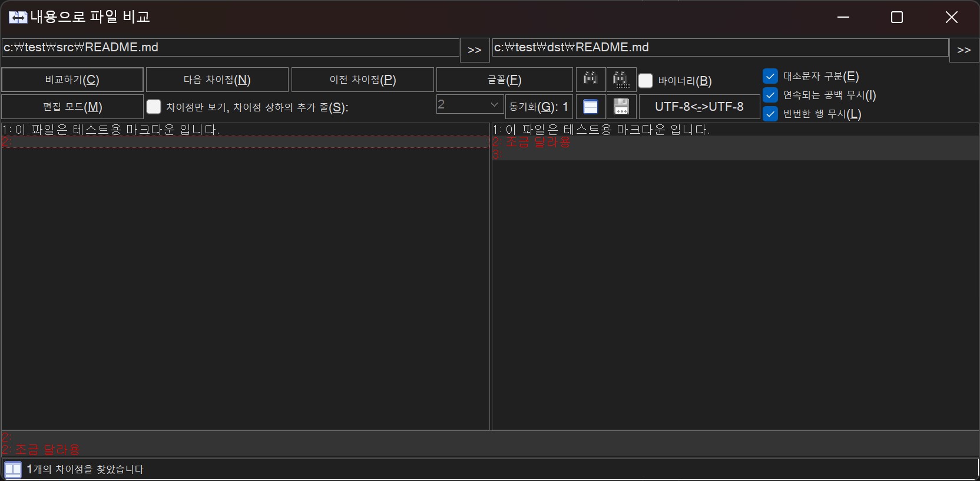This screenshot has height=481, width=980.
Task: Click the split-pane icon in the status bar
Action: point(12,469)
